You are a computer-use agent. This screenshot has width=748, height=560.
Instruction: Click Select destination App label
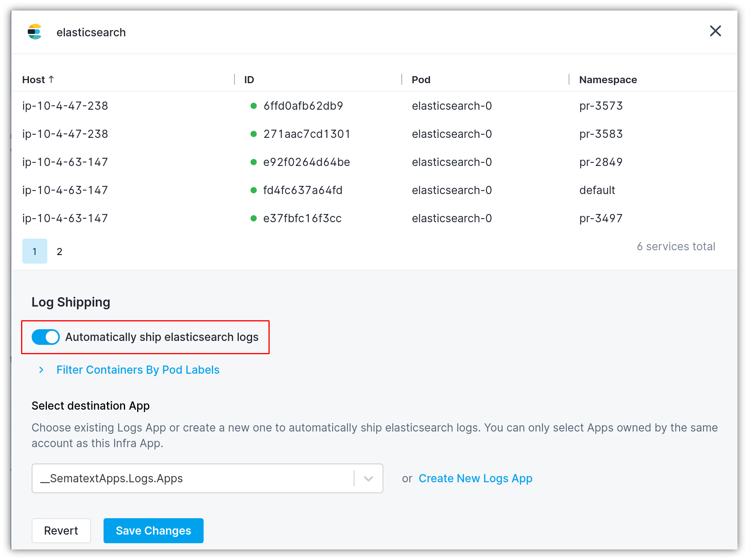(x=90, y=406)
